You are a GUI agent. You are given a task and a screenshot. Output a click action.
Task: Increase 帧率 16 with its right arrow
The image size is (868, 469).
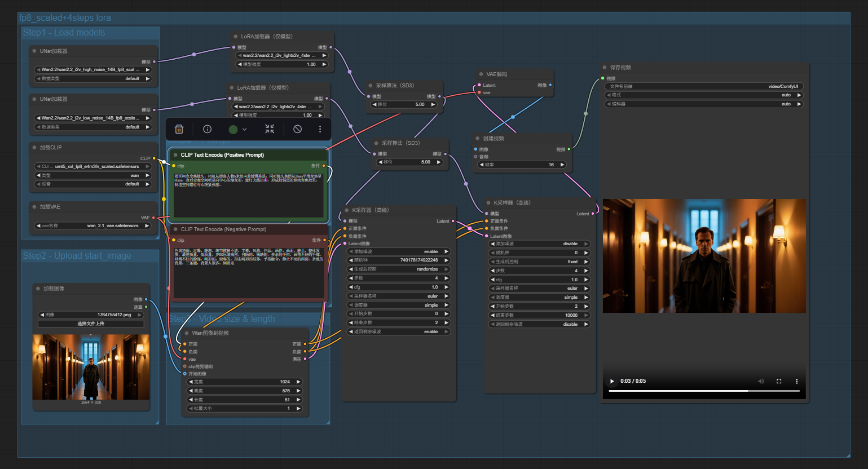click(562, 165)
